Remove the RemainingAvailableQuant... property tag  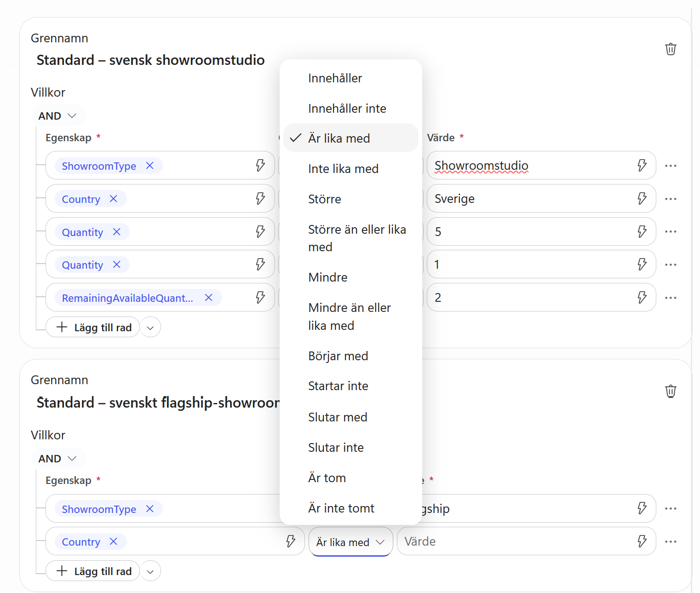click(x=209, y=298)
